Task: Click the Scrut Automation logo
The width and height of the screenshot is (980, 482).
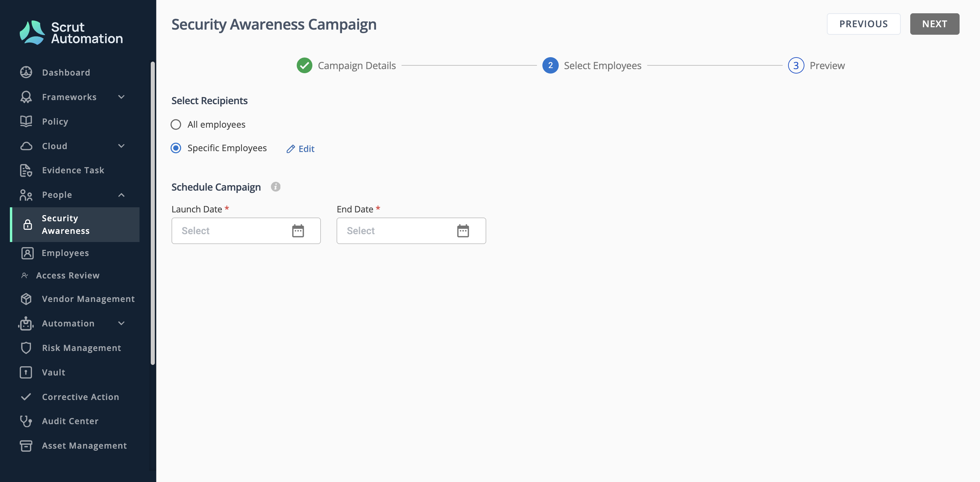Action: click(71, 33)
